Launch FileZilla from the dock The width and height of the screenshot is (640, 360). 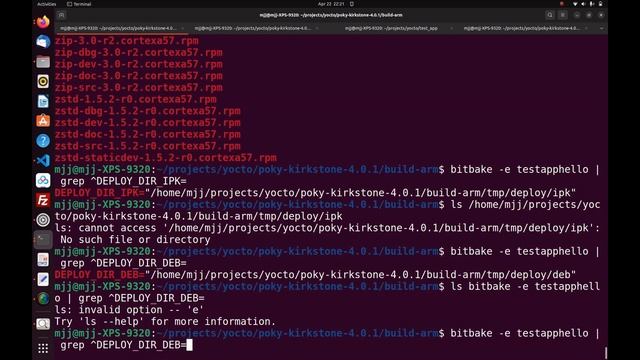pos(43,200)
